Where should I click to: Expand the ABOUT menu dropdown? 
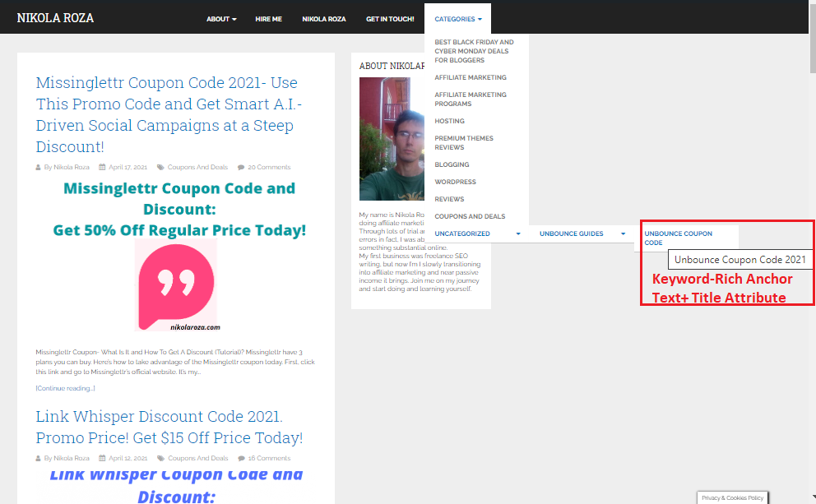[221, 19]
